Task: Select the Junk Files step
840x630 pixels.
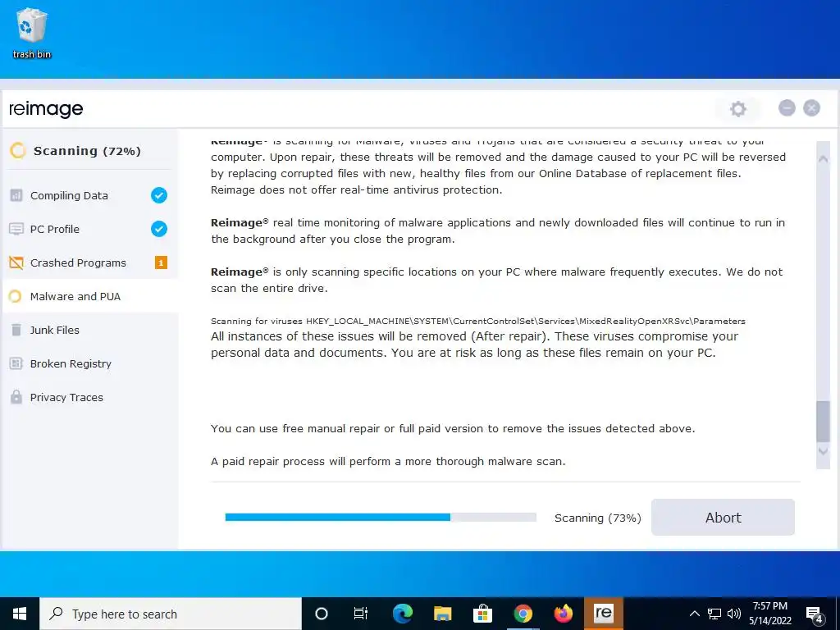Action: [x=90, y=330]
